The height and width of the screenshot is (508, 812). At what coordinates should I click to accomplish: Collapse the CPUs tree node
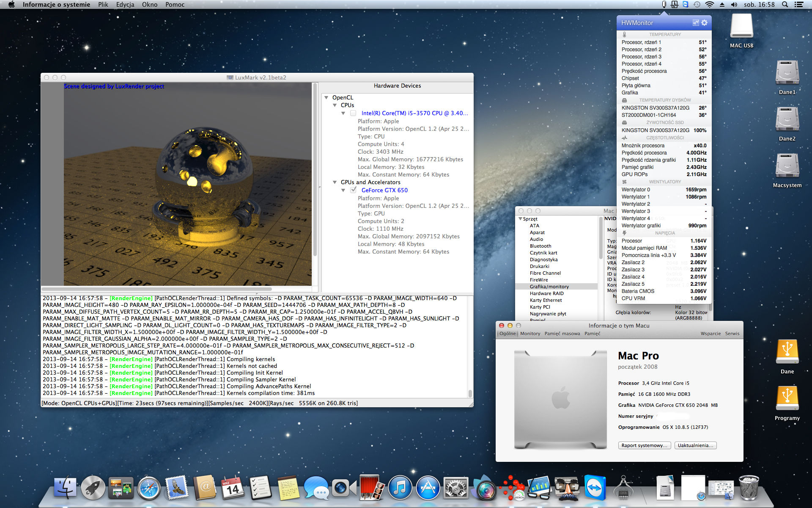coord(335,105)
